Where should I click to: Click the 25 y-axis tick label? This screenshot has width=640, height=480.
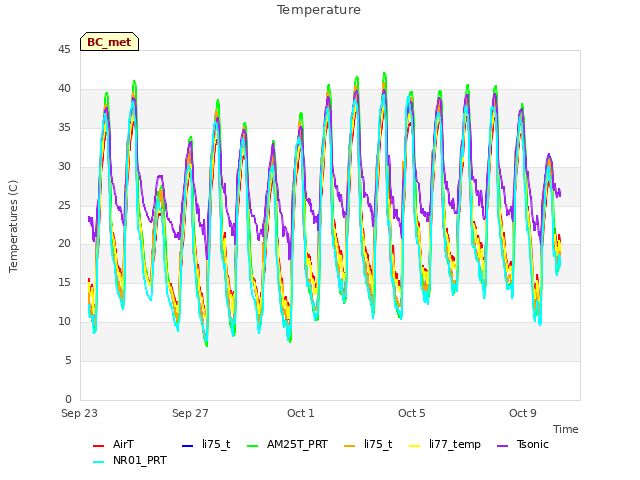pyautogui.click(x=64, y=205)
